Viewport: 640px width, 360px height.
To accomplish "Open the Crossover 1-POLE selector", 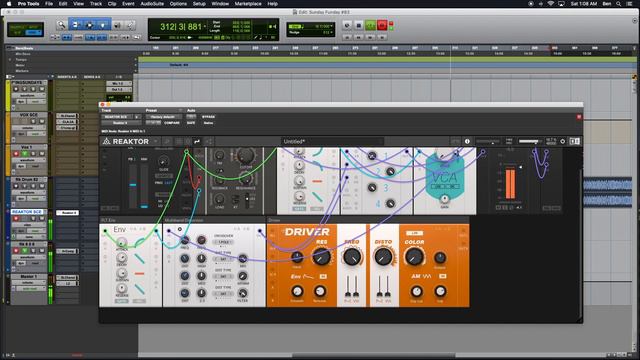I will (x=224, y=242).
